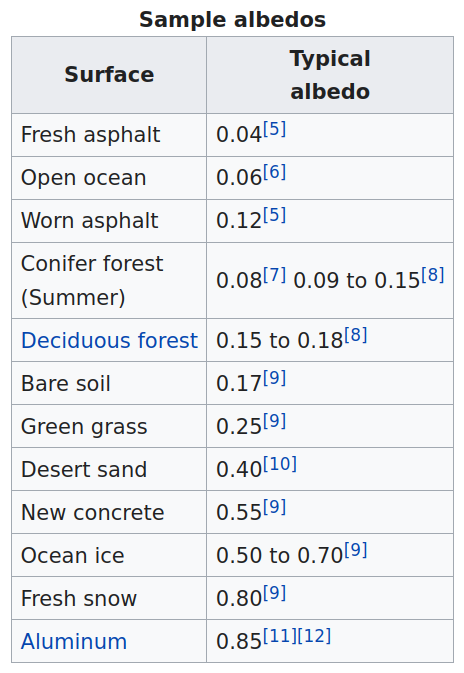Open citation [12] for Aluminum
464x673 pixels.
314,636
